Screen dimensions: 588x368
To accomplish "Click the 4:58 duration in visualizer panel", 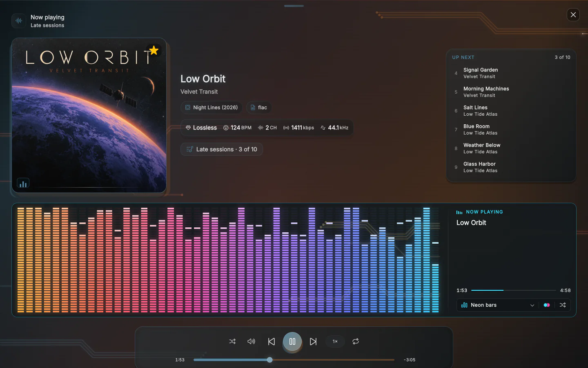I will point(566,290).
